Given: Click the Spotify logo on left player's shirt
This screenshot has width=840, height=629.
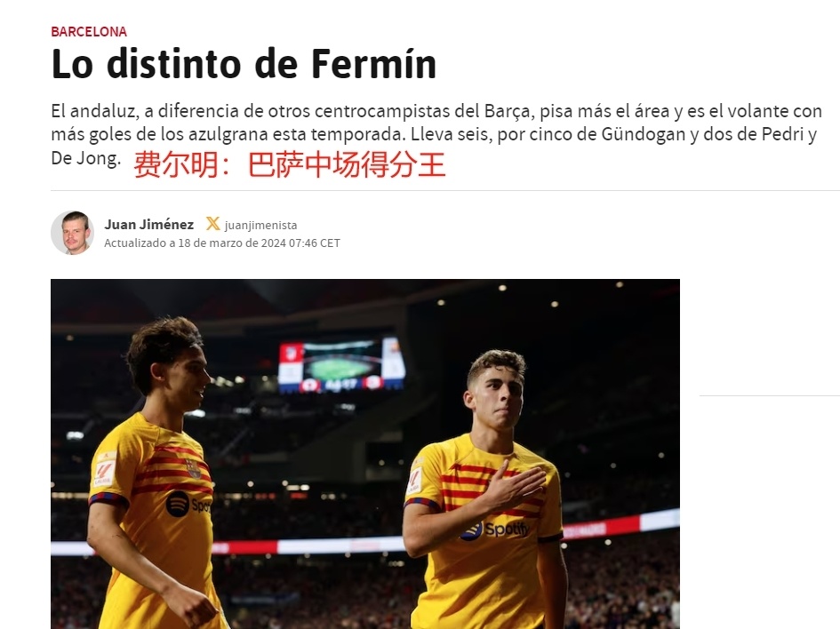Looking at the screenshot, I should pos(188,504).
